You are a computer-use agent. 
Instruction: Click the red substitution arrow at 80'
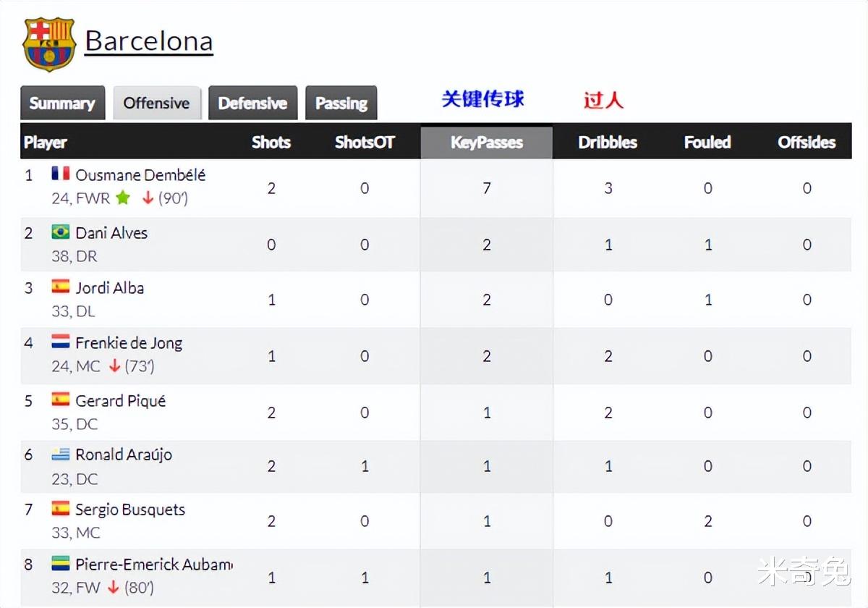pos(113,588)
